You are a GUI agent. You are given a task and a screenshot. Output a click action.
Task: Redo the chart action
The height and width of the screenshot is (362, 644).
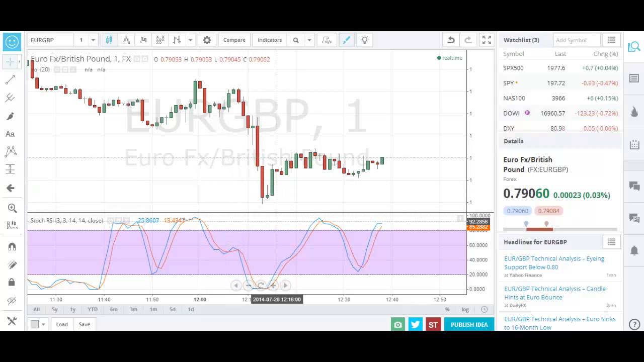coord(468,40)
